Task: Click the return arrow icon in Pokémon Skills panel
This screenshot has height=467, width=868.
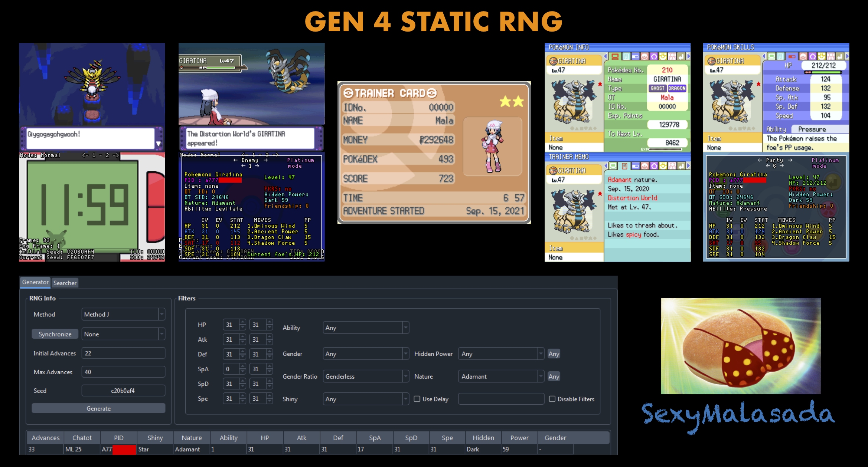Action: pos(840,56)
